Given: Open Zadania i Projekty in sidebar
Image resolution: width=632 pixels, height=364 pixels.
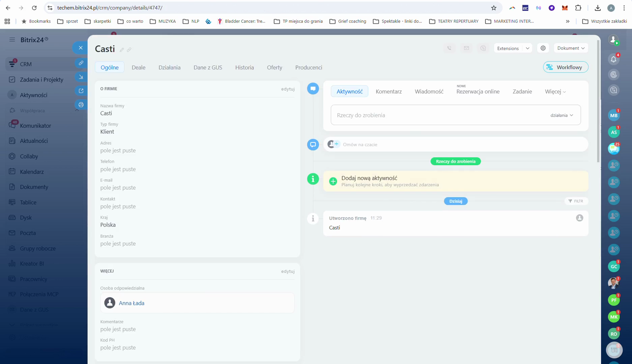Looking at the screenshot, I should [x=41, y=80].
